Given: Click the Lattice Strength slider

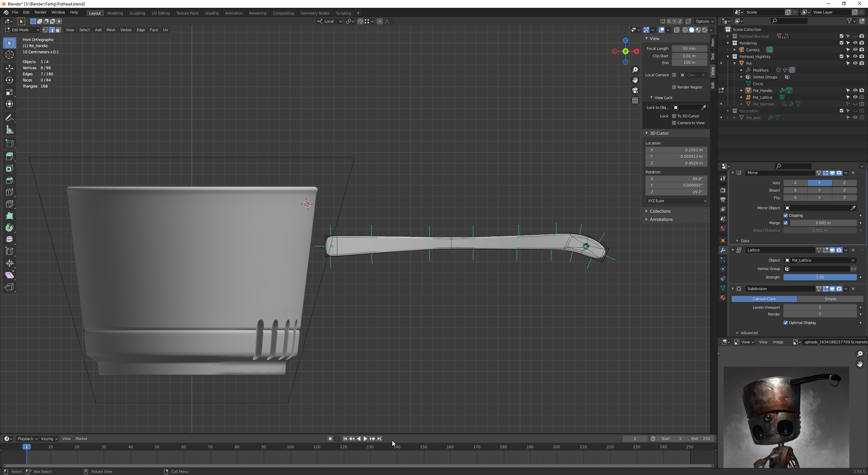Looking at the screenshot, I should pos(820,277).
